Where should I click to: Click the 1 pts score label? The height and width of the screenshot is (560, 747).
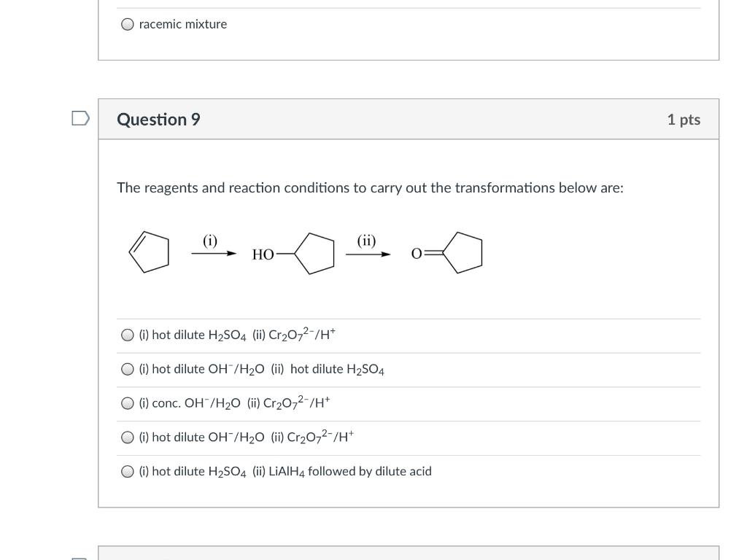[683, 120]
